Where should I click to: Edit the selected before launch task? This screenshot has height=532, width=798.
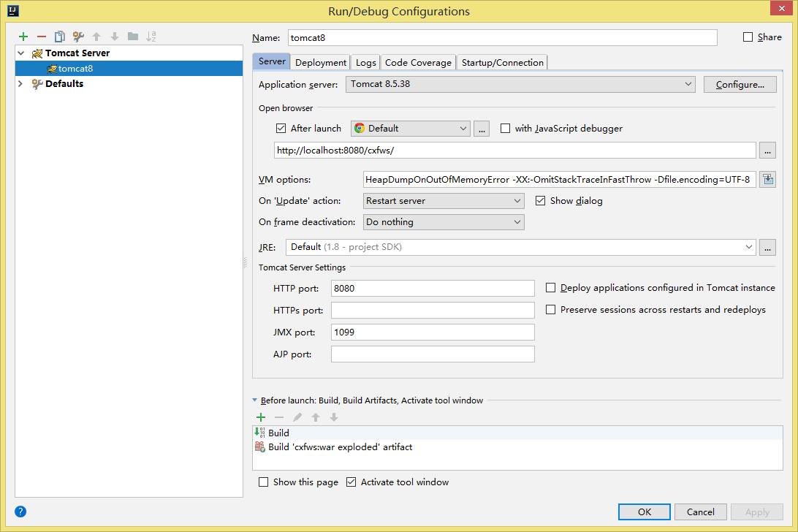[297, 417]
